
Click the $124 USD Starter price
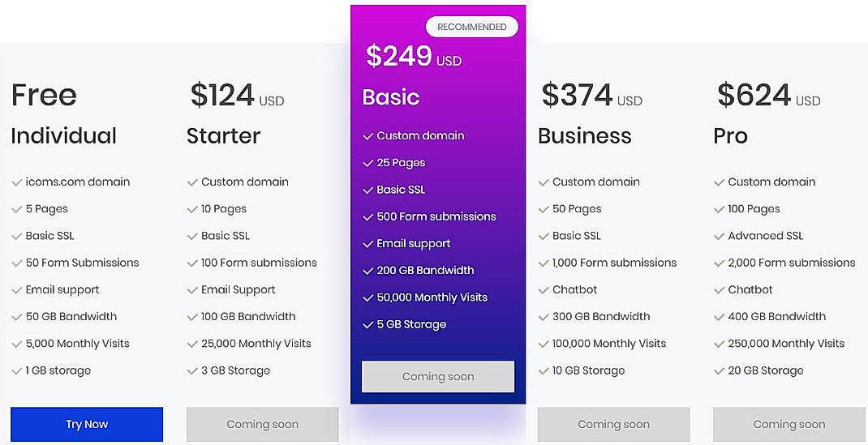click(237, 96)
